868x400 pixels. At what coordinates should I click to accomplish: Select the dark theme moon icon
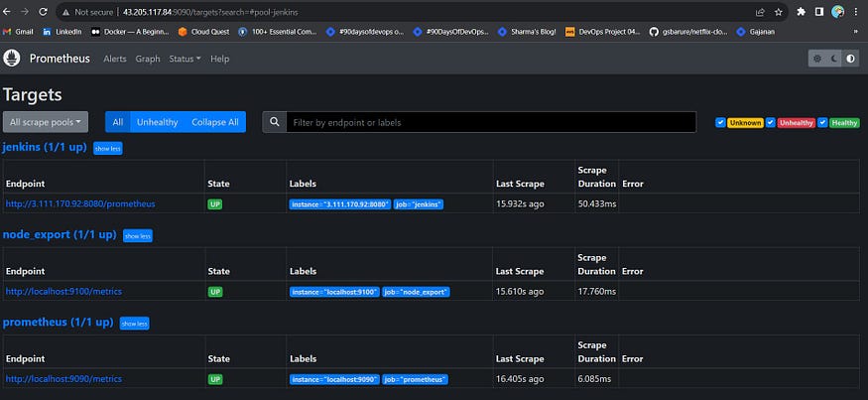(833, 59)
